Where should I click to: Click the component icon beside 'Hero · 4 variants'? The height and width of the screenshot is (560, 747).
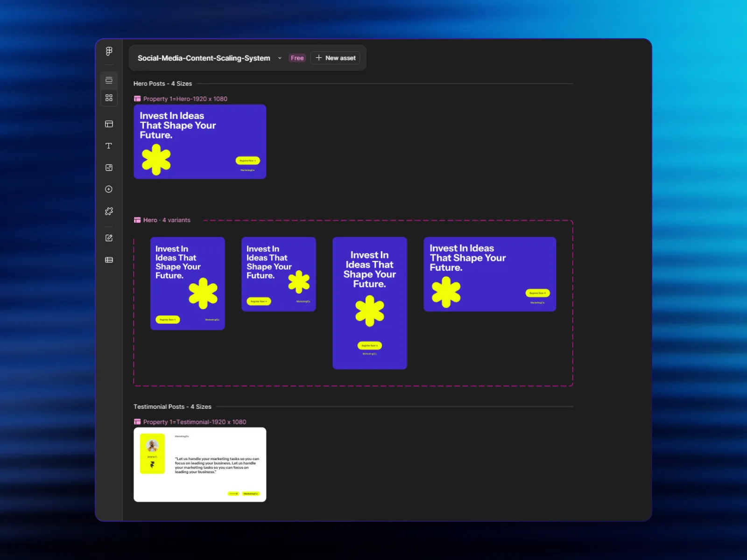pyautogui.click(x=137, y=220)
